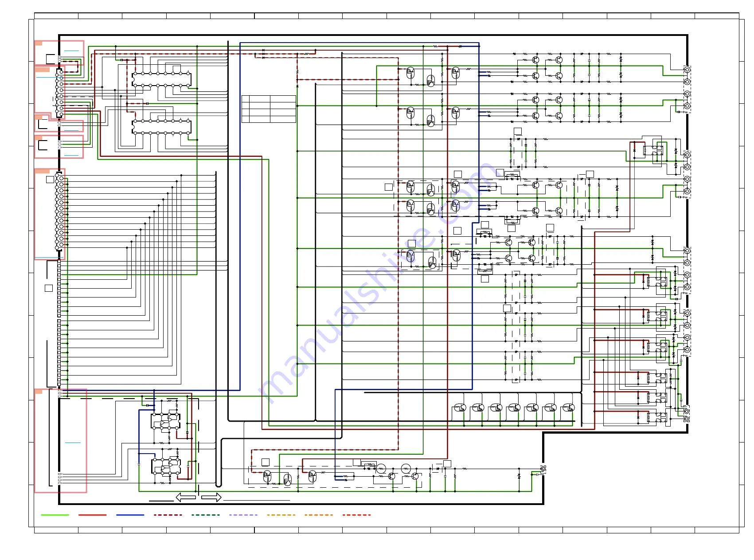
Task: Click the empty table near the diagram center
Action: [x=269, y=109]
